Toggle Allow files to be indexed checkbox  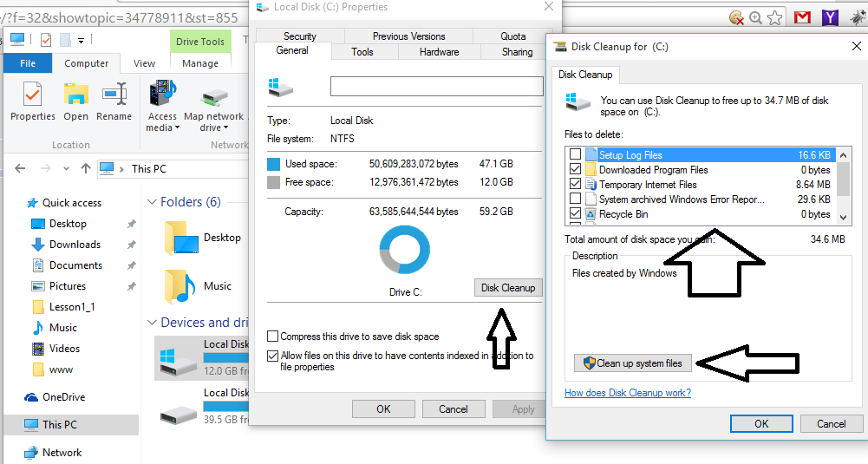272,356
